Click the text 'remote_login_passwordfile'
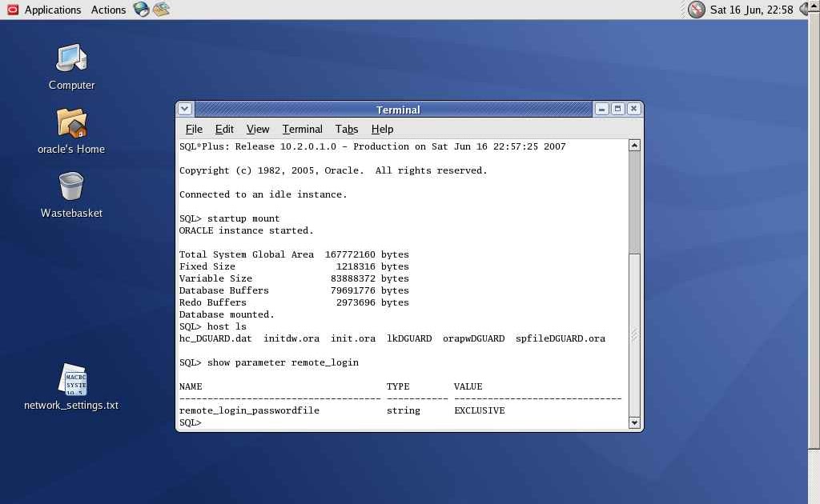The image size is (820, 504). (249, 410)
